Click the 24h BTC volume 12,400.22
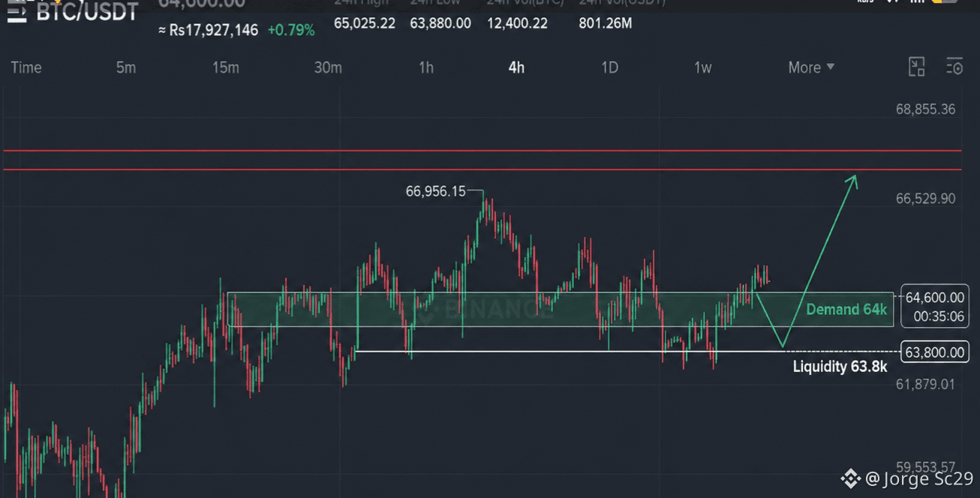 click(x=517, y=23)
